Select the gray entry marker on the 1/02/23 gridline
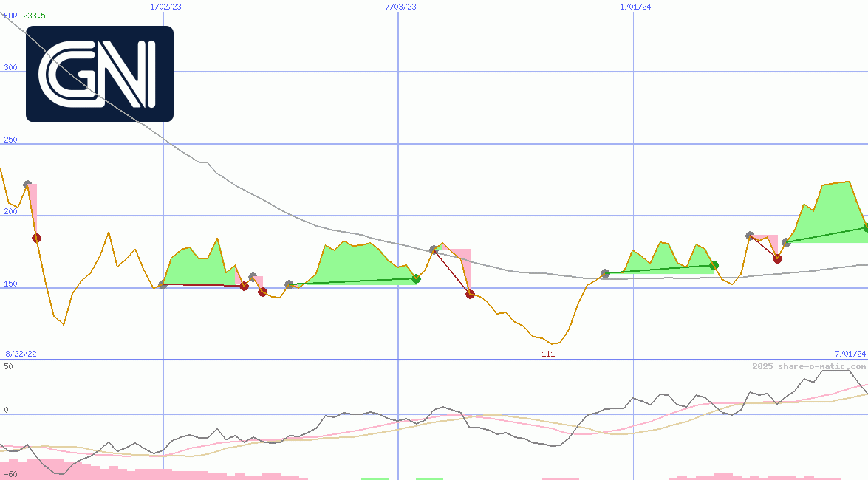The image size is (868, 480). click(x=163, y=284)
